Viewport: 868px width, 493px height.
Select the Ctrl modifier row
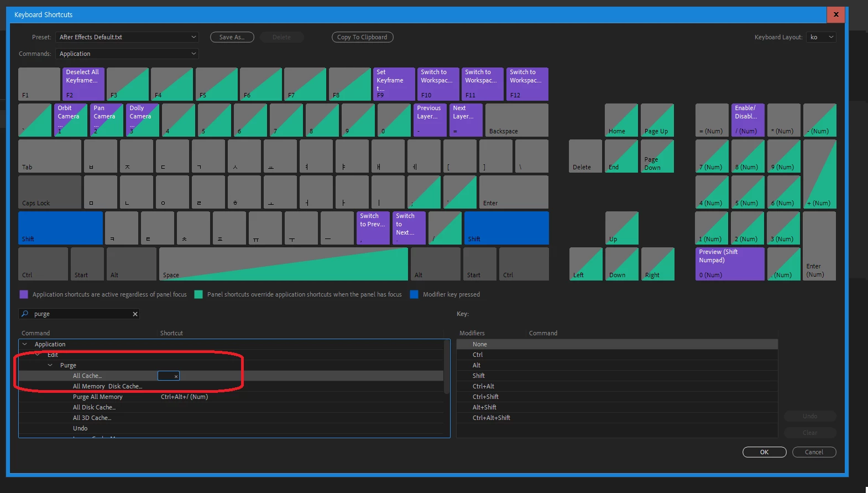pos(617,355)
